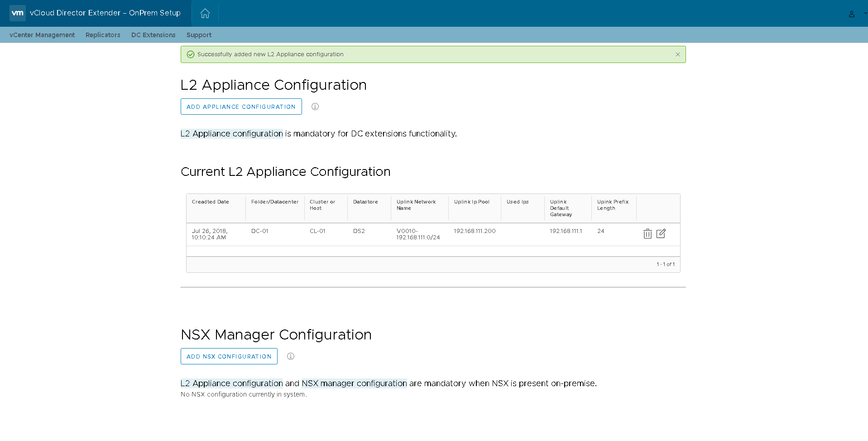
Task: Click highlighted L2 Appliance configuration text under heading
Action: click(x=231, y=134)
